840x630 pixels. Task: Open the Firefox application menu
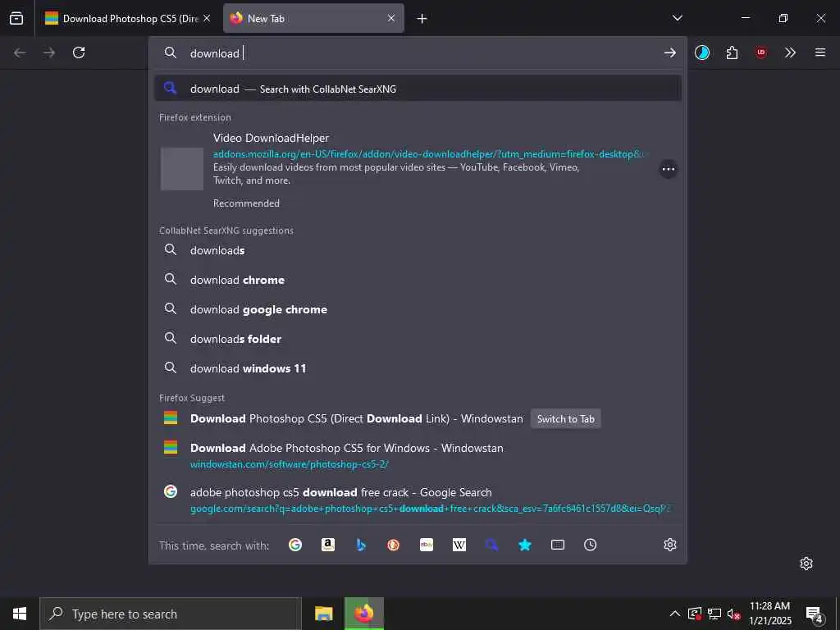(820, 52)
